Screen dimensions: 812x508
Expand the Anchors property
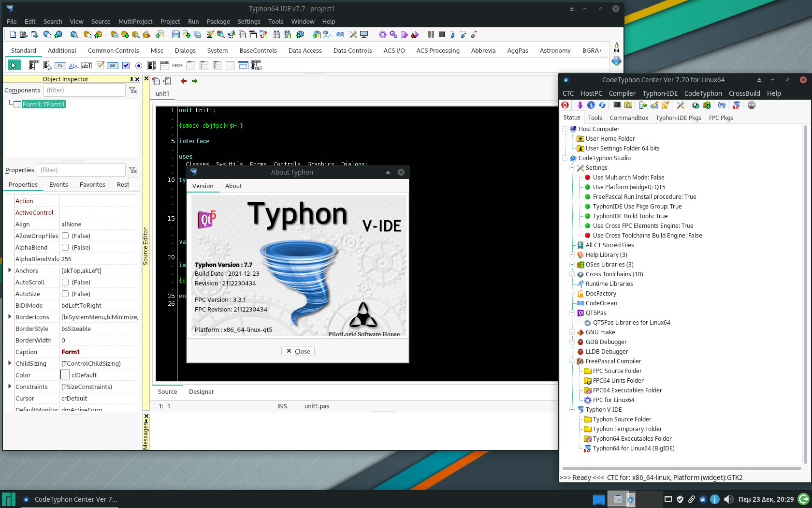click(x=10, y=270)
